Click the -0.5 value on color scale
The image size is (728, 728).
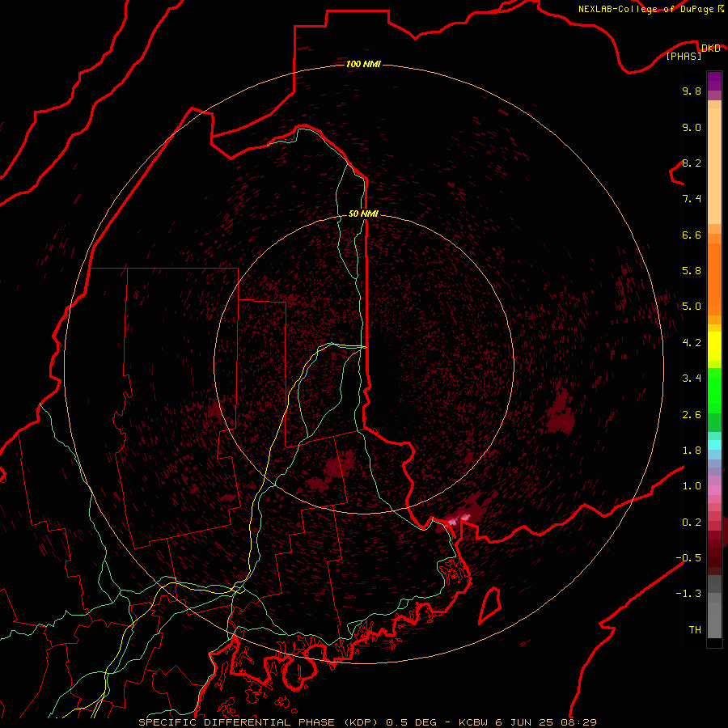click(688, 558)
